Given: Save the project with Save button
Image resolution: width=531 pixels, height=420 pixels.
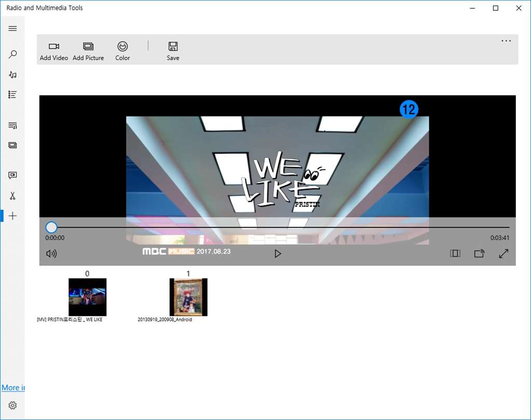Looking at the screenshot, I should coord(173,51).
